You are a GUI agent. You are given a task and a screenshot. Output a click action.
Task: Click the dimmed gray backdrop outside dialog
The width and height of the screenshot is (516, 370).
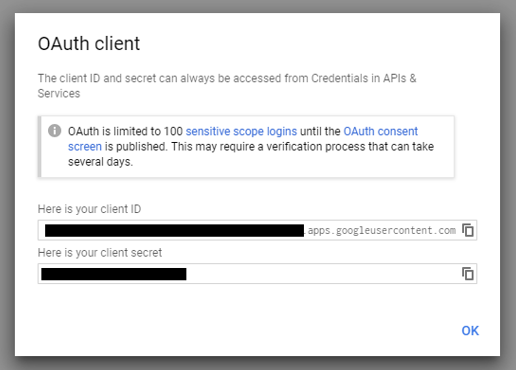point(7,185)
